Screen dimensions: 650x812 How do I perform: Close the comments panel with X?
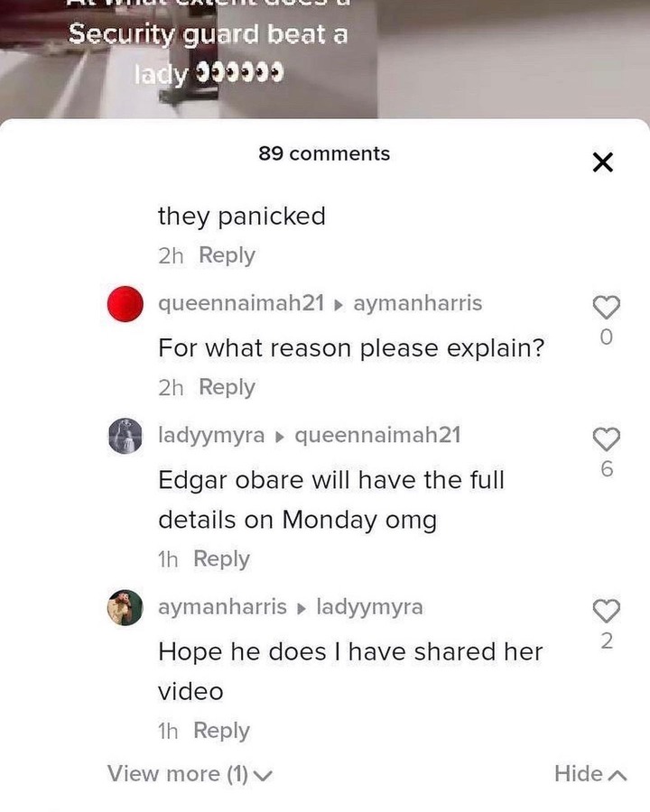602,162
